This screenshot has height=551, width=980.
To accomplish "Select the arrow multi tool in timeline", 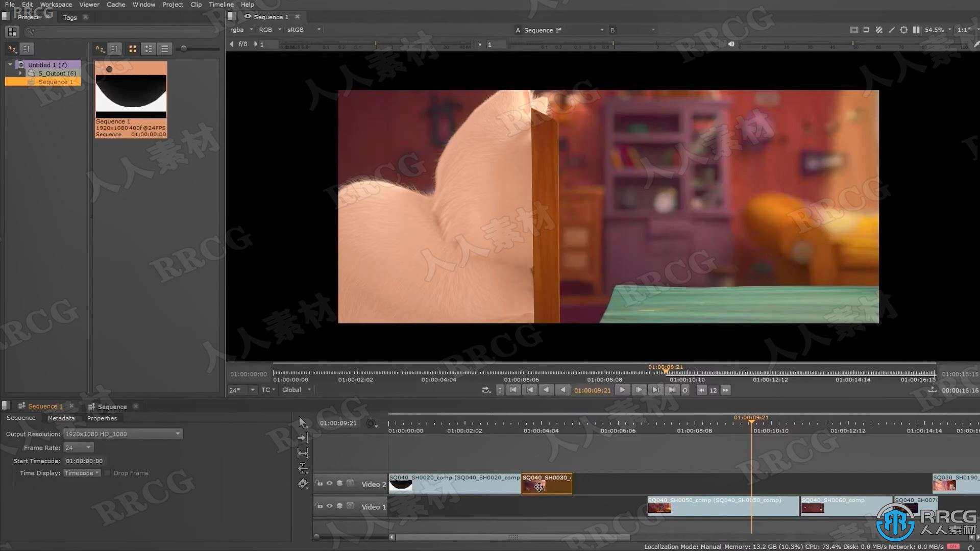I will coord(303,422).
